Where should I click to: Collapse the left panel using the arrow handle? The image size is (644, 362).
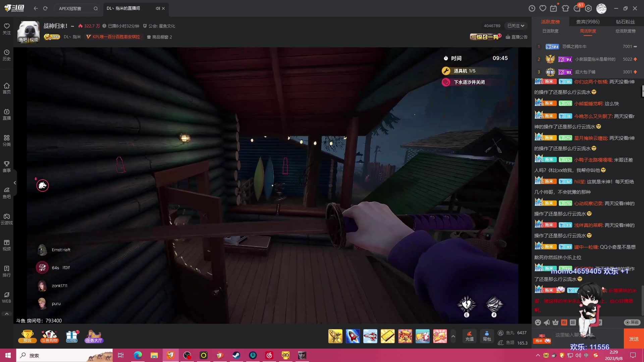[x=15, y=183]
